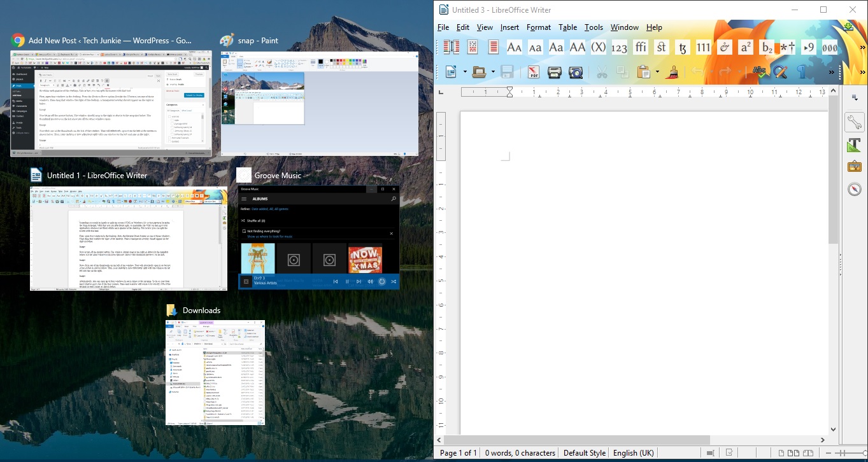Open the Gallery panel in the sidebar
868x462 pixels.
855,167
